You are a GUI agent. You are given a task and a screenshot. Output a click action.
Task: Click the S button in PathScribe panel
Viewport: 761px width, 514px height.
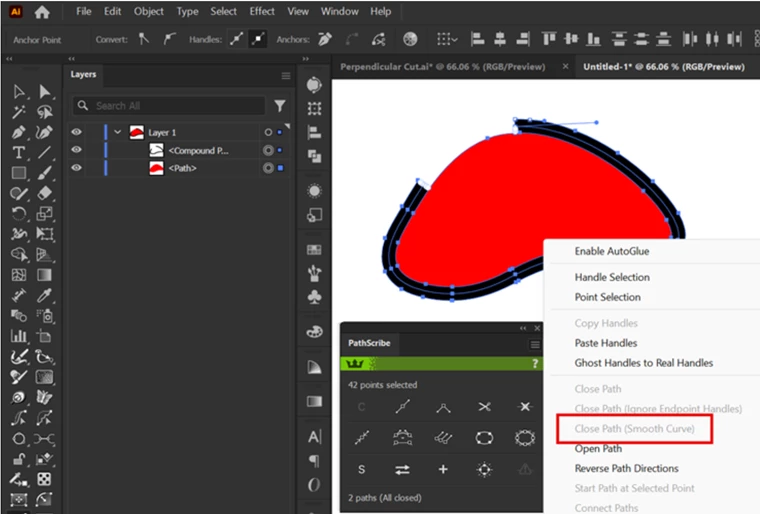pos(362,469)
